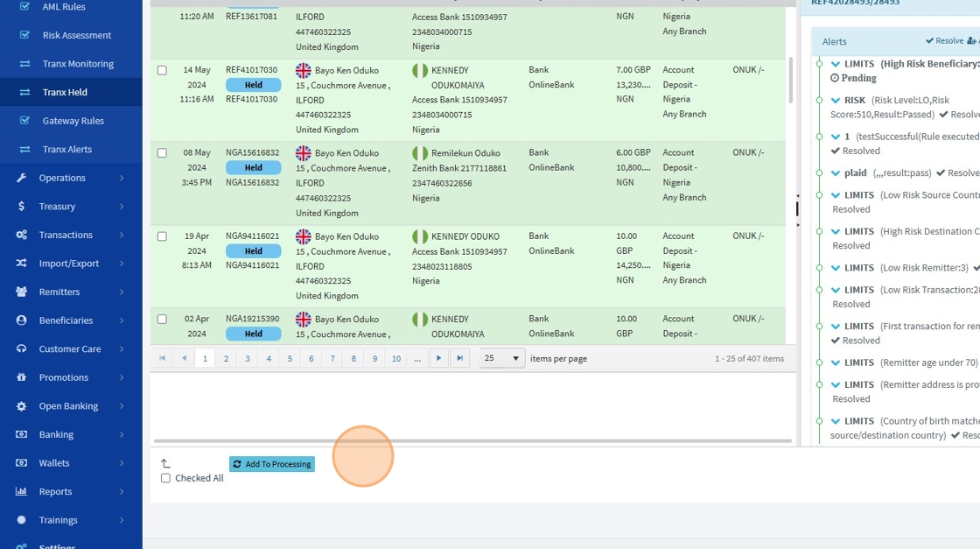Expand the Banking sidebar submenu
Screen dimensions: 980x549
71,434
